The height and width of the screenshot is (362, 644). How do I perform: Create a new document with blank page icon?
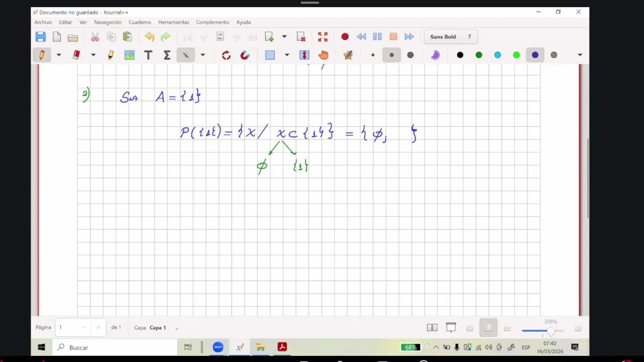[x=57, y=37]
